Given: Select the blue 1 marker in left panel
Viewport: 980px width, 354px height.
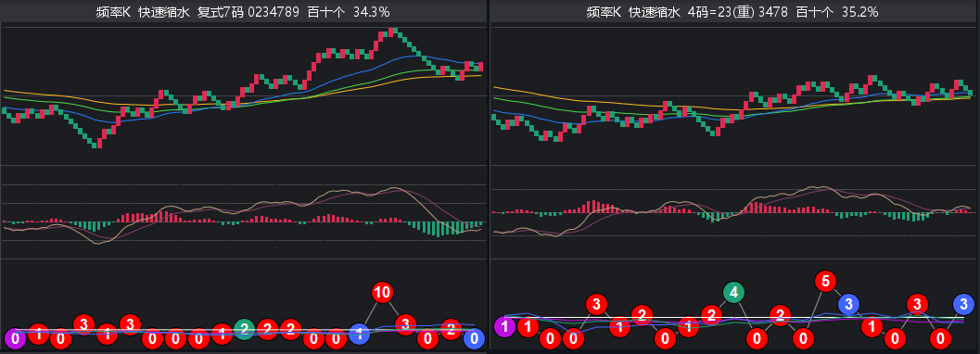Looking at the screenshot, I should tap(359, 334).
